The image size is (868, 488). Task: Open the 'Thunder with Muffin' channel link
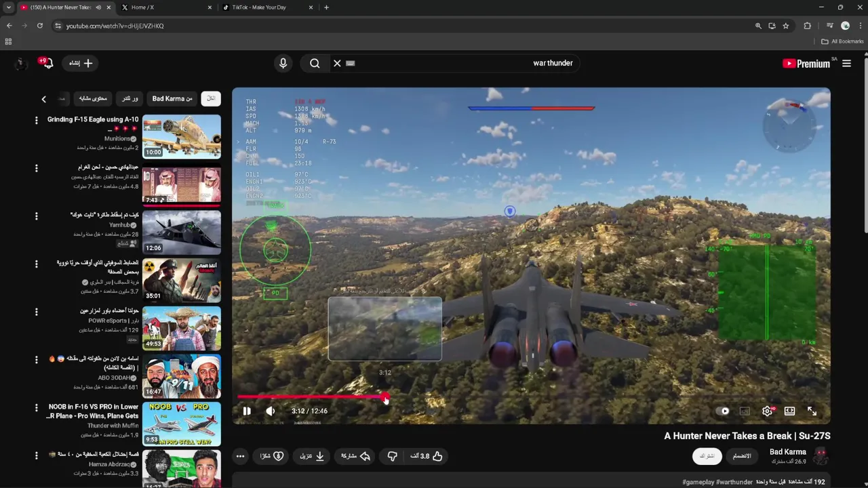(113, 426)
